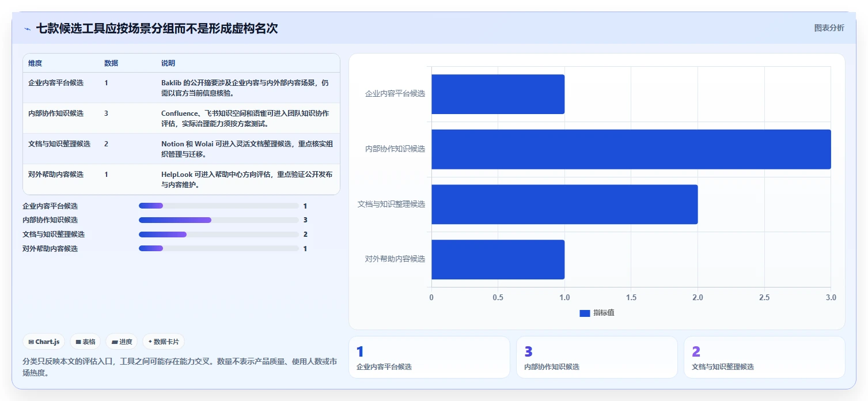Click the 内部协作知识候选 bar in the chart
868x401 pixels.
[x=631, y=149]
